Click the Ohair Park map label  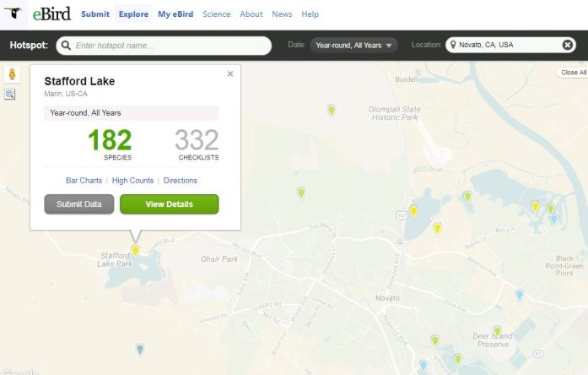pos(219,259)
